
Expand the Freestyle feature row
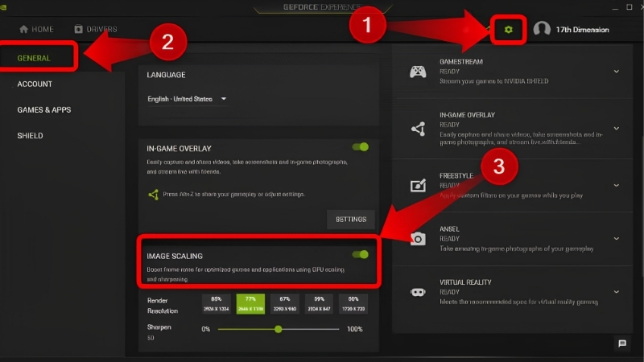tap(617, 186)
